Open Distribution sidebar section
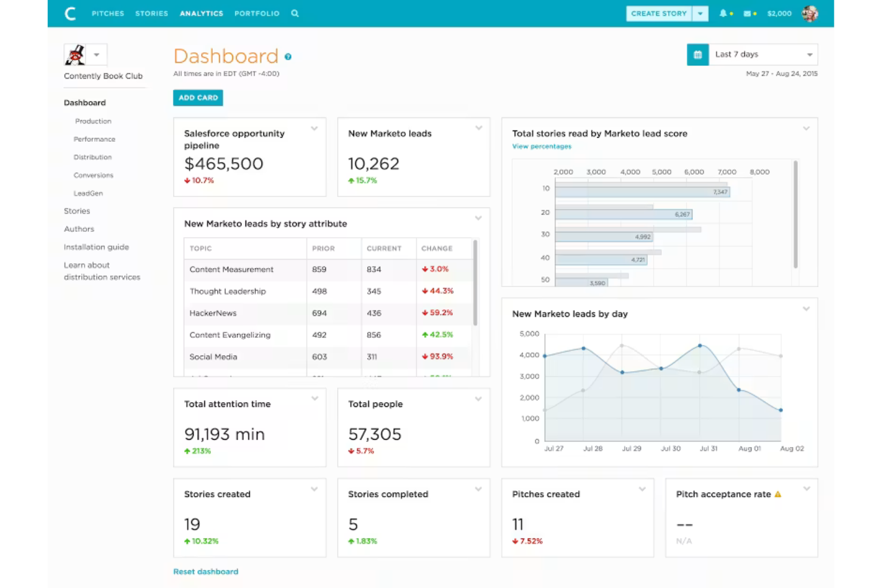 (x=92, y=157)
